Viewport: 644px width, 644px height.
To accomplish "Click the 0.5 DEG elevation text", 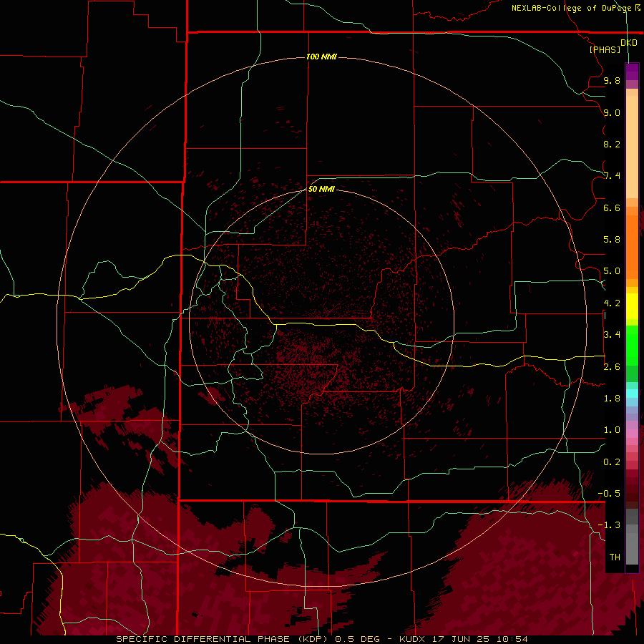I will click(357, 639).
